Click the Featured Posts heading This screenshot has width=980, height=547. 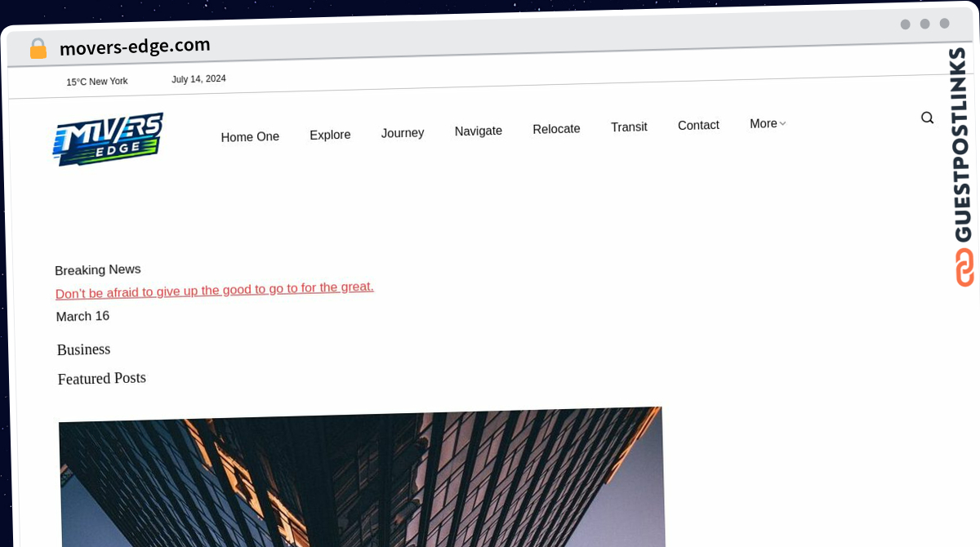pyautogui.click(x=102, y=378)
